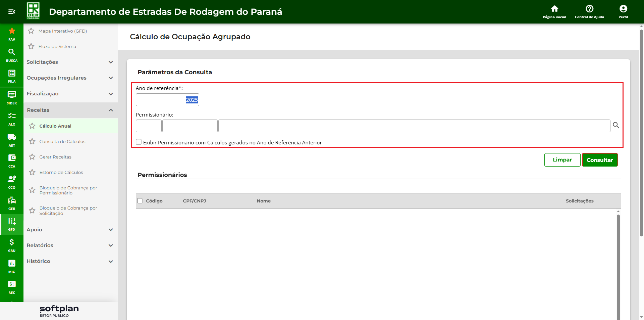Open the GRU dollar sign module
Image resolution: width=644 pixels, height=320 pixels.
tap(12, 242)
